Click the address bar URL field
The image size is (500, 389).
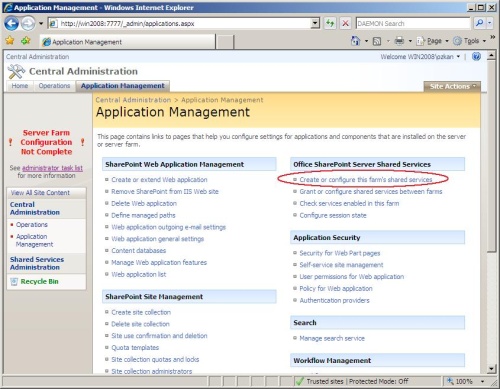pos(180,23)
